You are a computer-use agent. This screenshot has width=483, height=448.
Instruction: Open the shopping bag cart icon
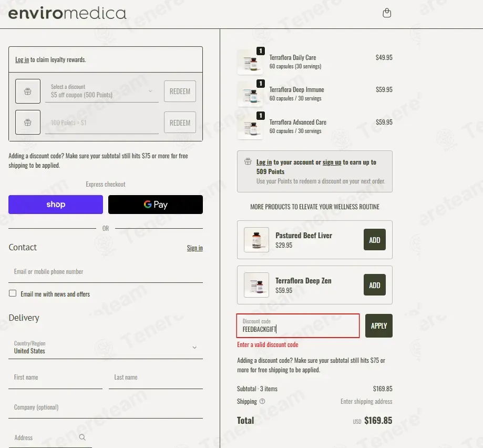pos(387,13)
